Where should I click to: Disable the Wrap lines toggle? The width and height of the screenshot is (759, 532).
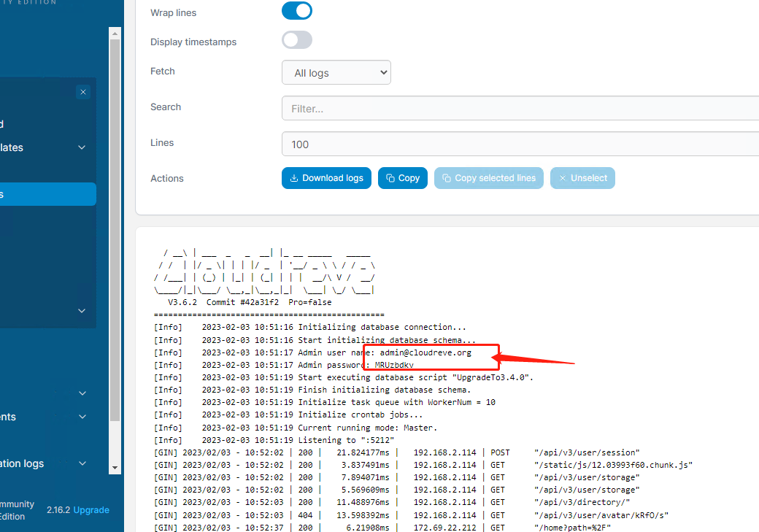[x=297, y=11]
